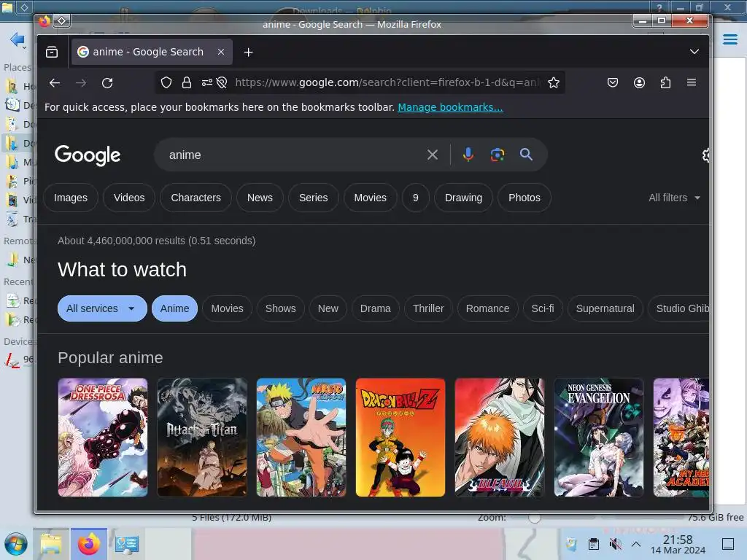Search by image with Google Lens icon
Screen dimensions: 747x560
click(498, 155)
